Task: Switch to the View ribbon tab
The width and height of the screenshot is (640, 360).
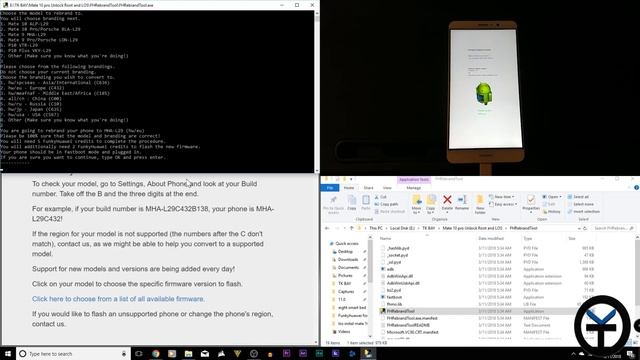Action: (387, 188)
